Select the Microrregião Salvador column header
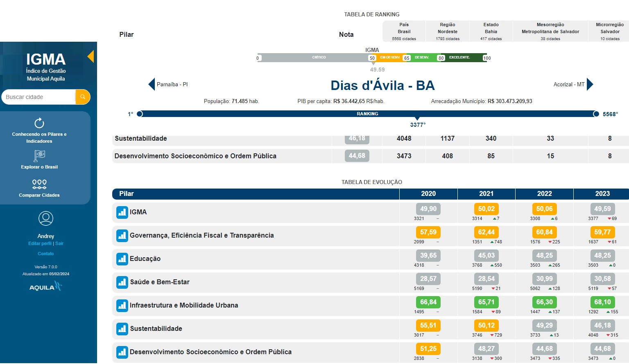The width and height of the screenshot is (629, 364). 610,31
